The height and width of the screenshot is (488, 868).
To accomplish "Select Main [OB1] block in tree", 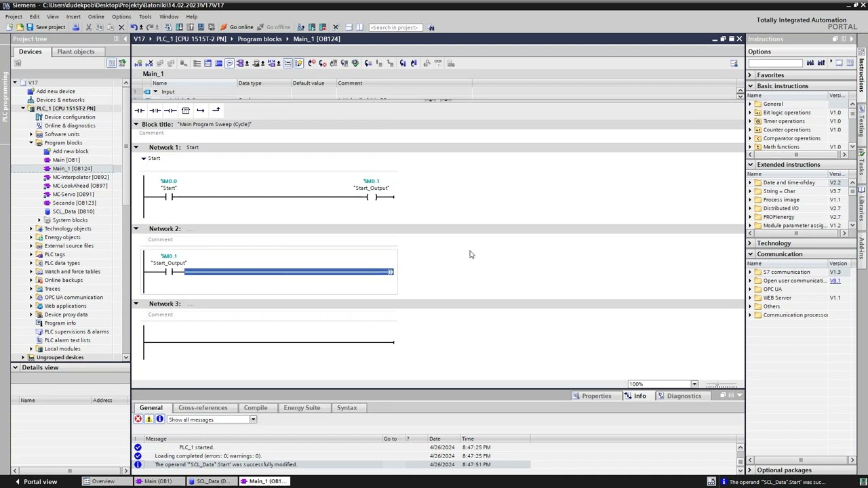I will click(66, 160).
